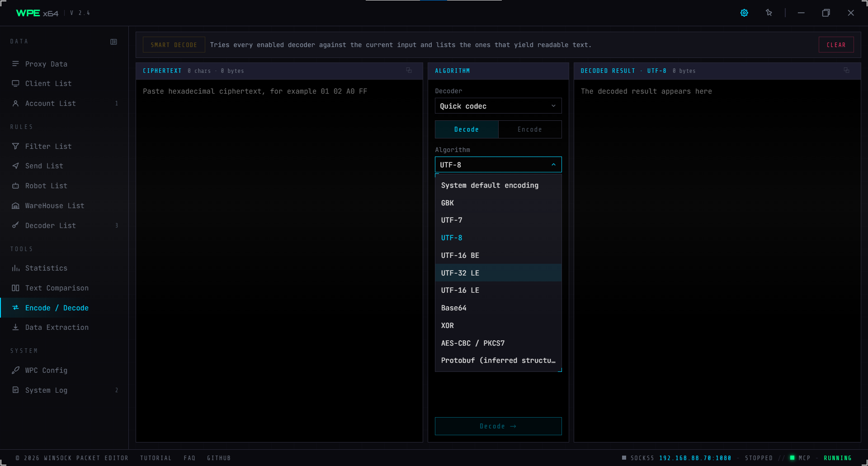Select UTF-32 LE algorithm option
The width and height of the screenshot is (868, 466).
click(x=498, y=273)
